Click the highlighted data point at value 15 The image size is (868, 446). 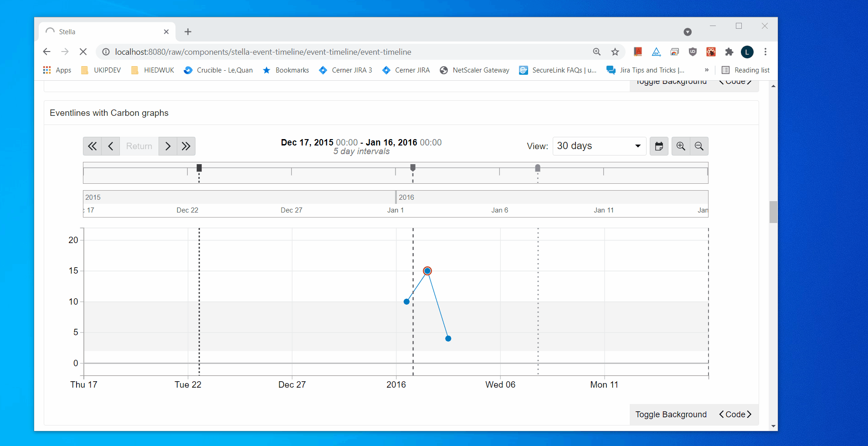pyautogui.click(x=427, y=270)
